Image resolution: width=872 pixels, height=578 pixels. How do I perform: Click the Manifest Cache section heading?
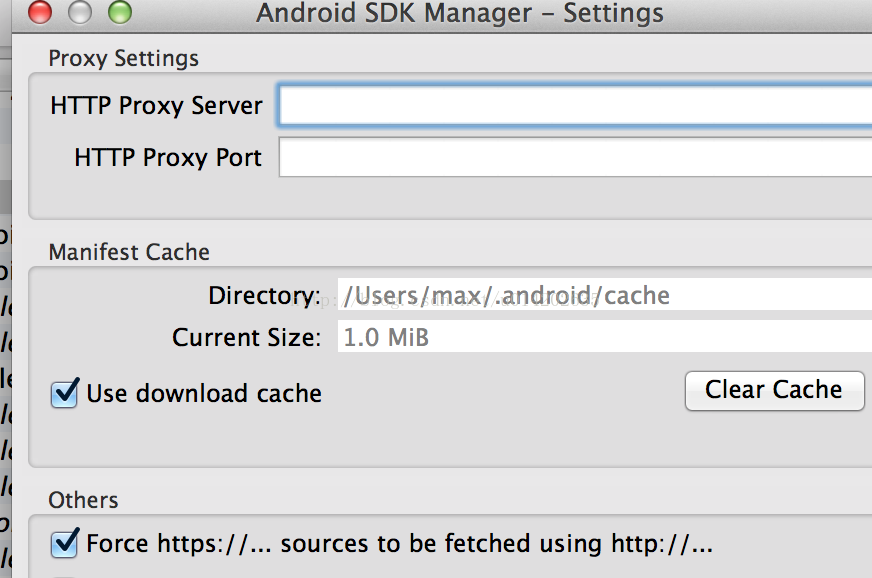(129, 252)
